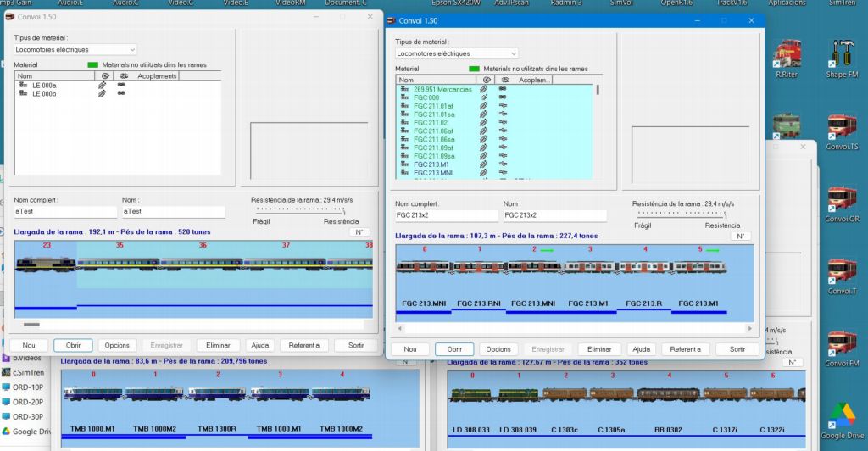Select vehicle 36 coach in aTest train

pos(202,264)
